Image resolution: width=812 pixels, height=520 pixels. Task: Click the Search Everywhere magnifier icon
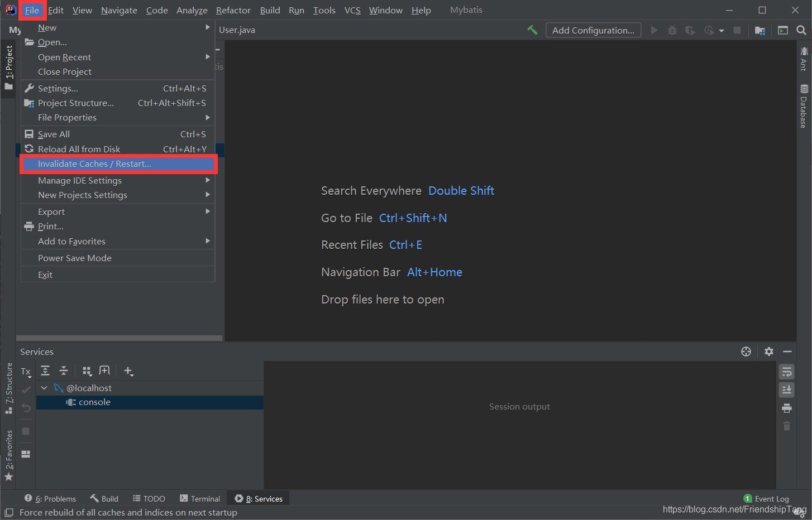(801, 30)
